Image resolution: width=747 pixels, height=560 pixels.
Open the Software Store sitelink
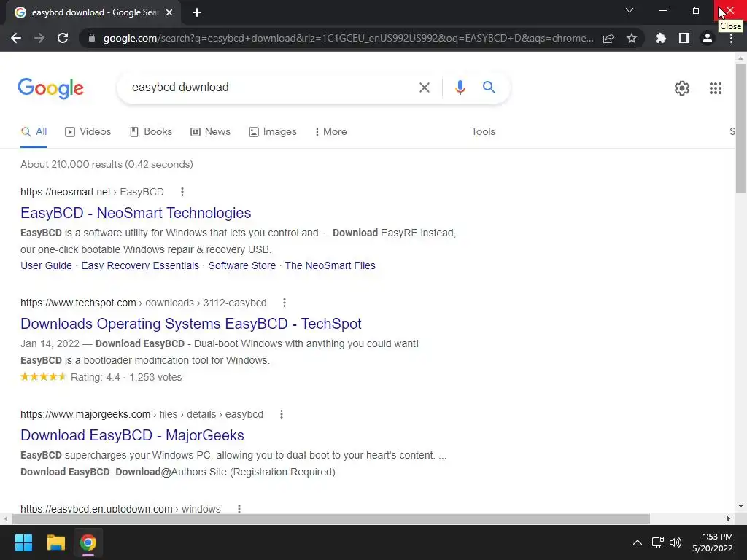click(242, 265)
